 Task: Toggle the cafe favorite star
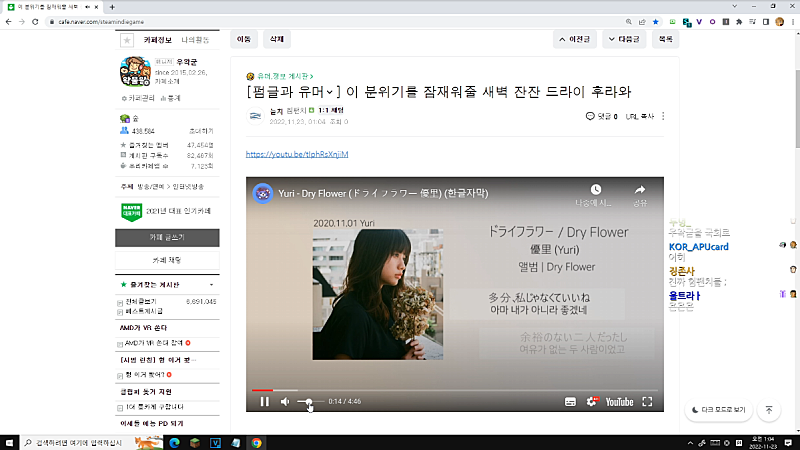tap(127, 40)
